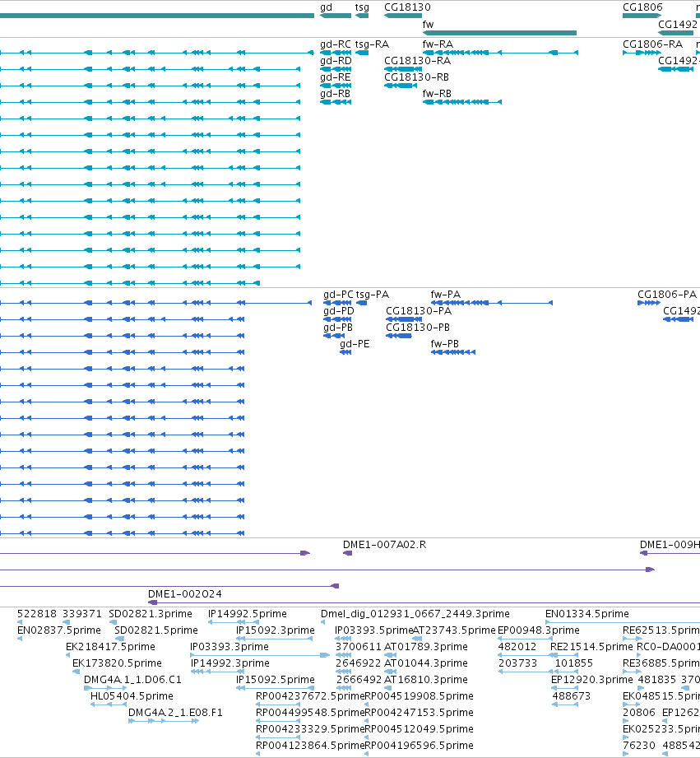The image size is (700, 758).
Task: Click feature 101855
Action: (574, 663)
